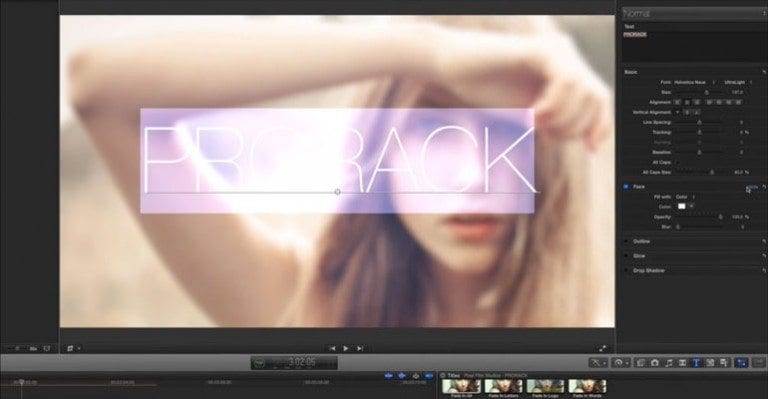The width and height of the screenshot is (768, 399).
Task: Toggle the Face section checkbox
Action: (x=626, y=187)
